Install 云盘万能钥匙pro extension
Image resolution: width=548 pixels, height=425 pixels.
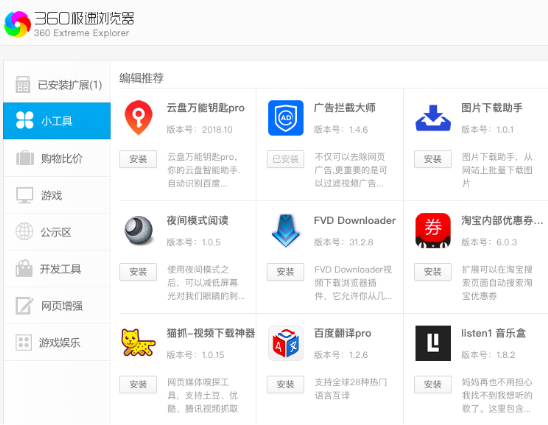(x=138, y=159)
